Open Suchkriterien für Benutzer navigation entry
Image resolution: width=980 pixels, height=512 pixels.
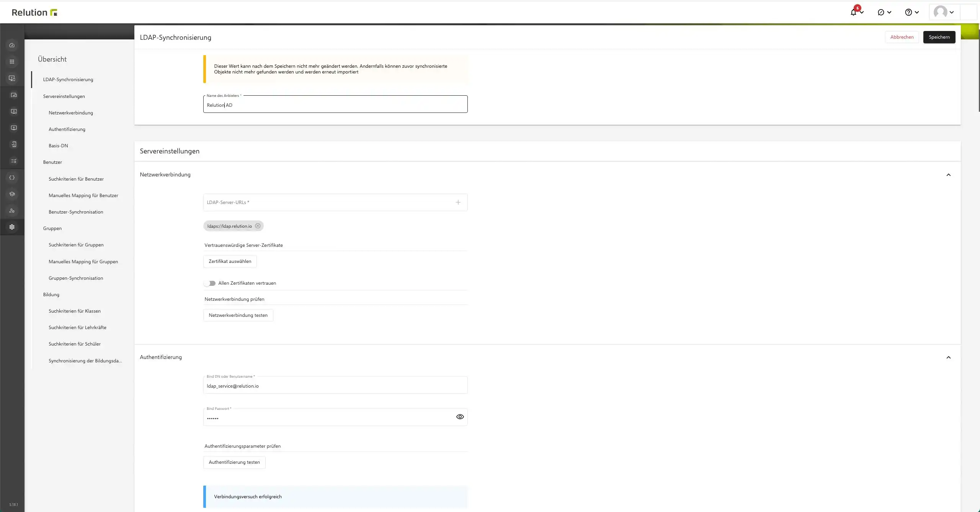point(76,179)
